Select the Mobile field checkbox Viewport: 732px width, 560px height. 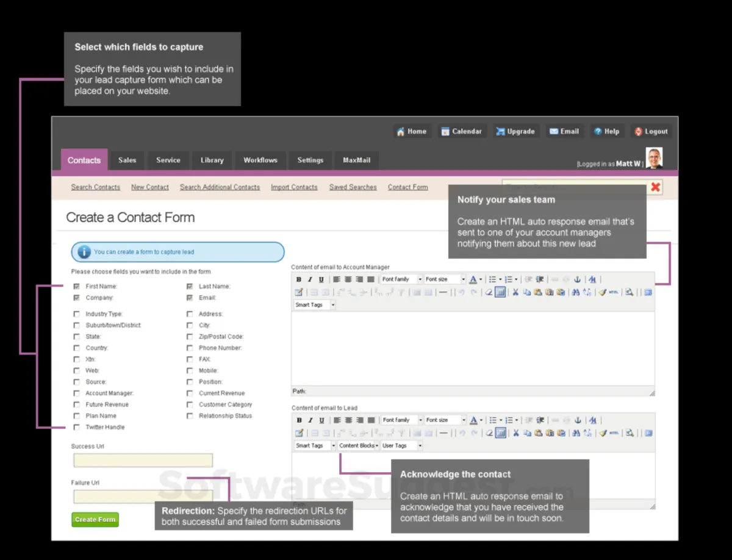click(x=190, y=371)
